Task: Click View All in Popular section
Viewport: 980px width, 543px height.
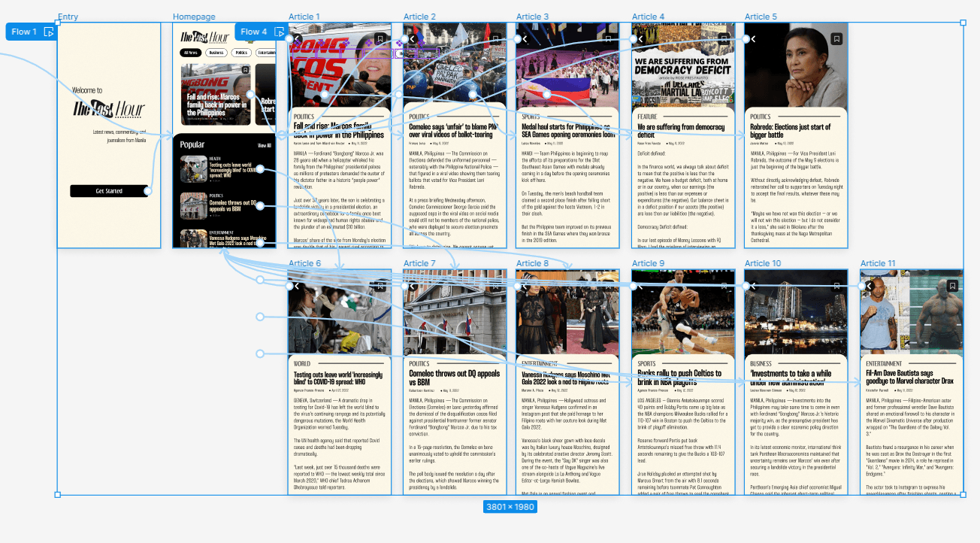Action: click(265, 145)
